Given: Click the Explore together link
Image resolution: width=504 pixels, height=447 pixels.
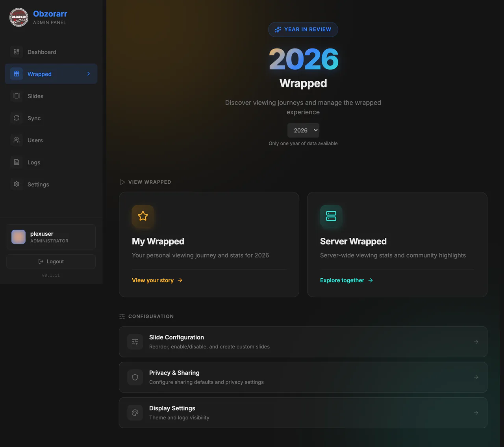Looking at the screenshot, I should [x=346, y=280].
